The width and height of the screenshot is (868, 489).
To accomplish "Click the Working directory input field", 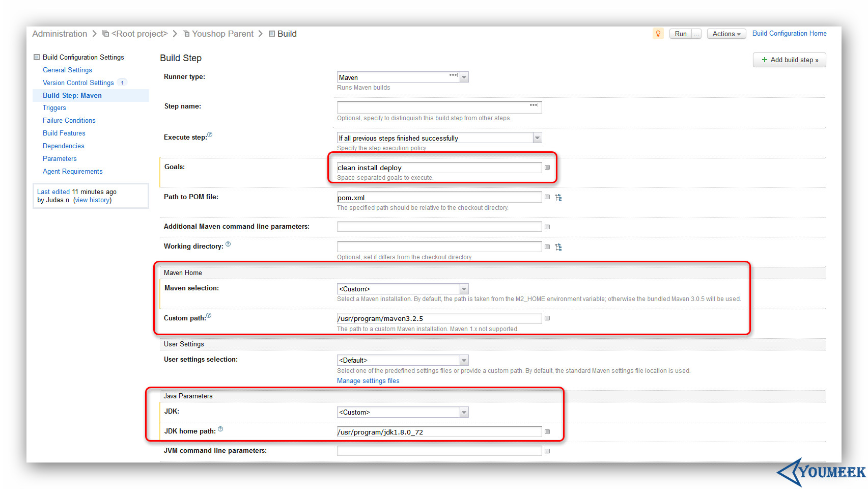I will (439, 247).
